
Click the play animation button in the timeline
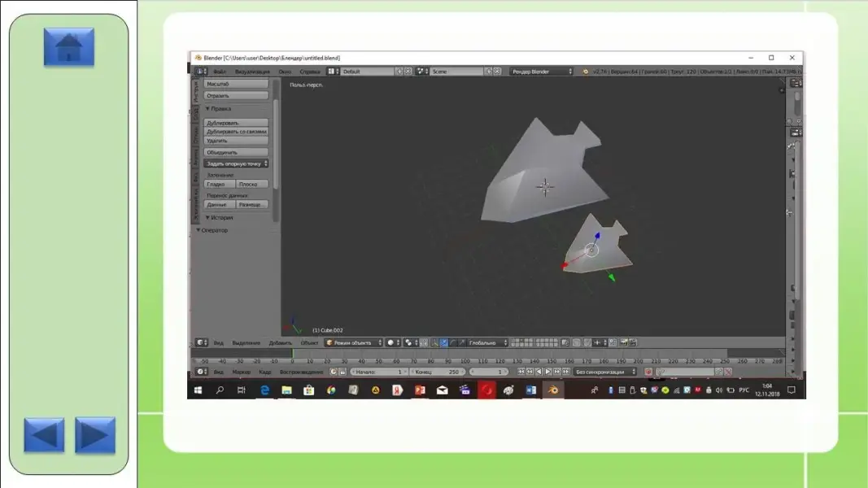point(547,372)
